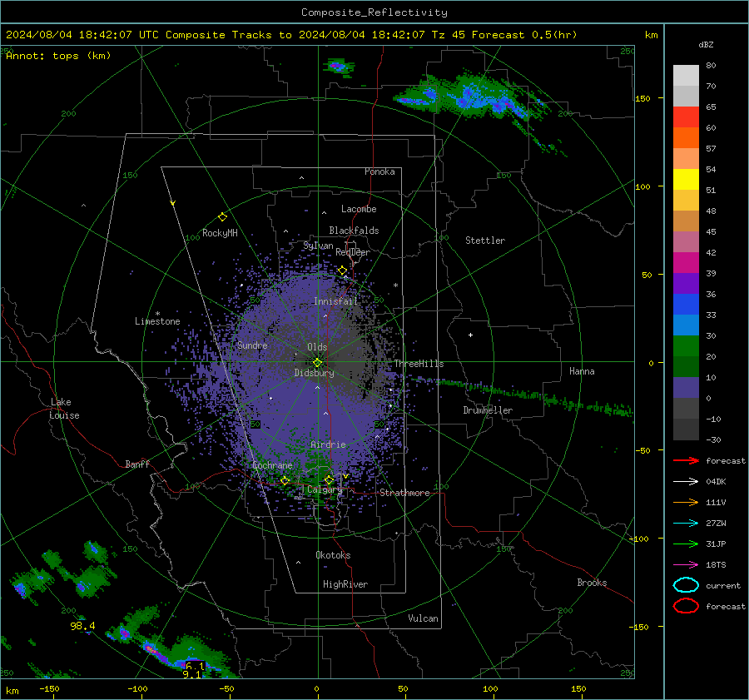Click the red forecast ellipse icon

point(686,606)
